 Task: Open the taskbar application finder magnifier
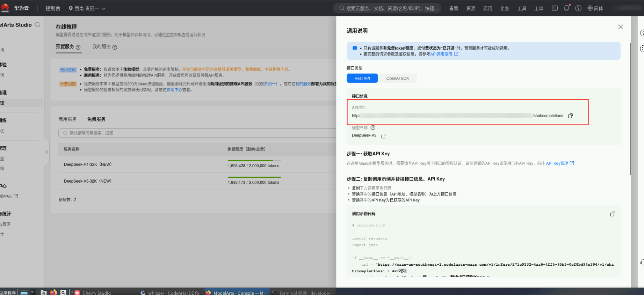63,293
